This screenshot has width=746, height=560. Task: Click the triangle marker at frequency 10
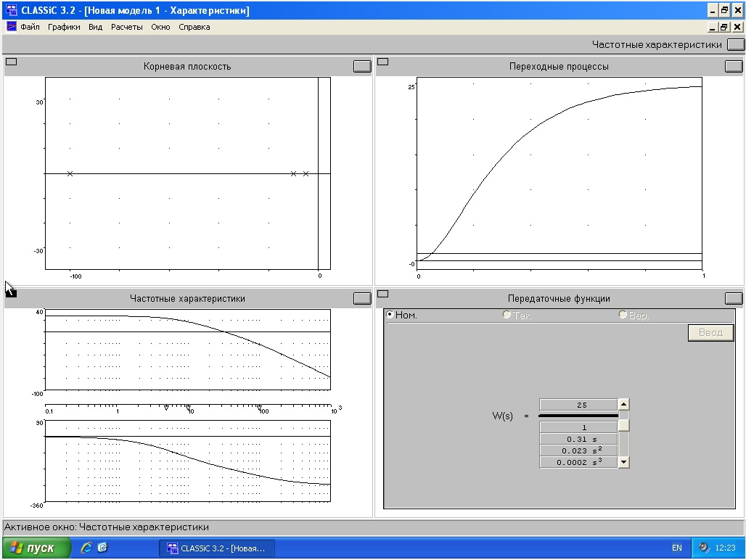pos(189,408)
